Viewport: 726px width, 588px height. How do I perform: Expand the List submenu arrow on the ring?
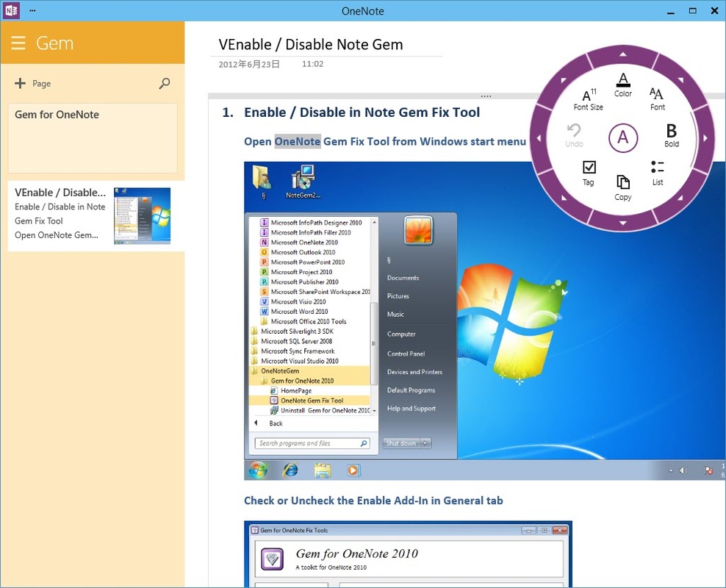(681, 198)
